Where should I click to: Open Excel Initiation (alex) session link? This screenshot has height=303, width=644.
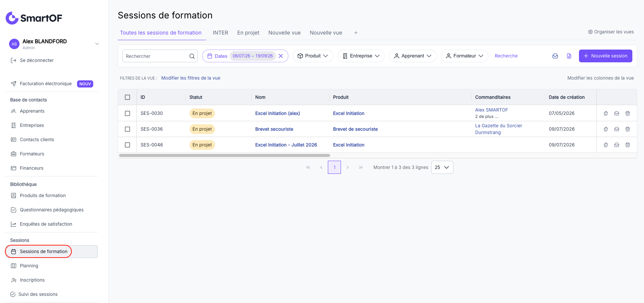[277, 113]
